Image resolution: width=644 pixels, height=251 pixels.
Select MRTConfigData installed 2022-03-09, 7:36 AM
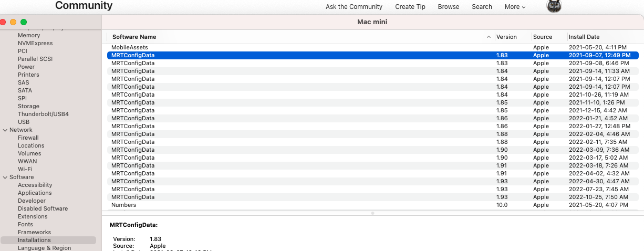pyautogui.click(x=372, y=150)
